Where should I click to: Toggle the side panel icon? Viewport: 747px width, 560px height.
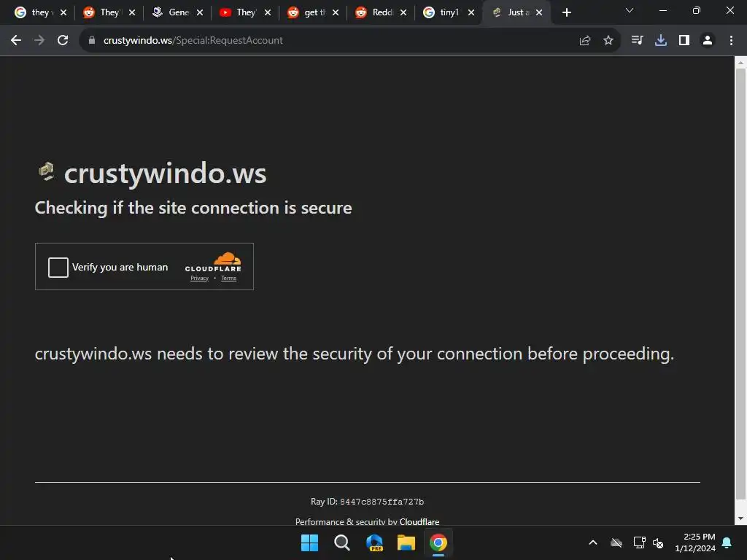click(684, 41)
